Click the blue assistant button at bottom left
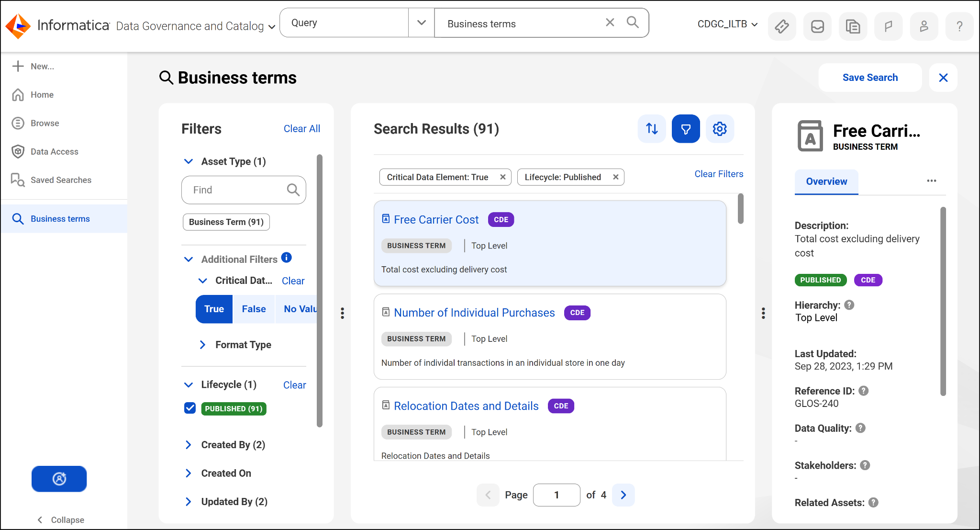Image resolution: width=980 pixels, height=530 pixels. [x=59, y=479]
